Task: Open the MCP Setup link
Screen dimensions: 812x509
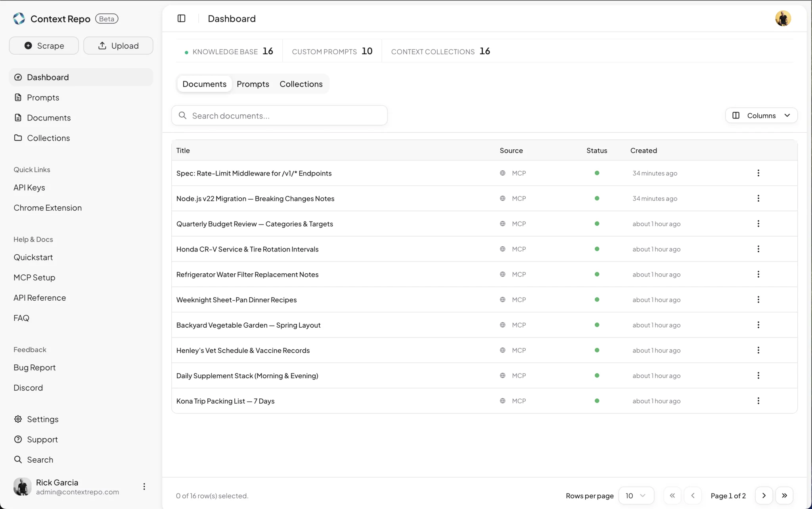Action: pos(34,277)
